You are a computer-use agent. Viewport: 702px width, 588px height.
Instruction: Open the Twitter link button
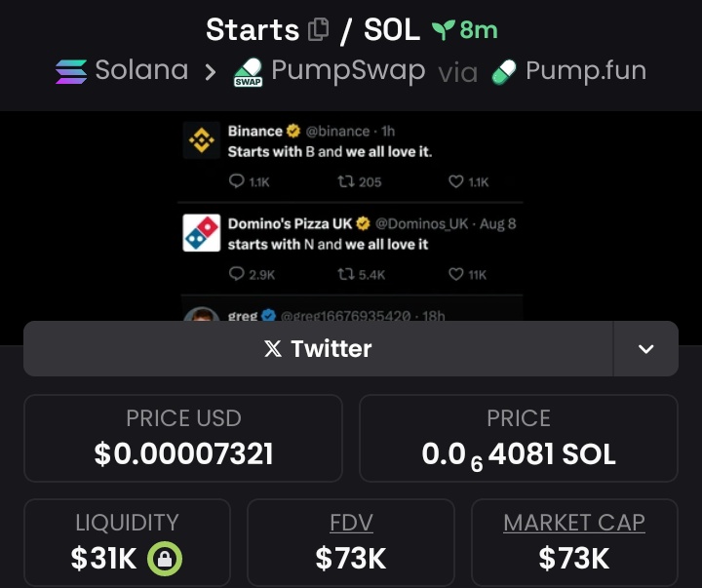click(318, 348)
